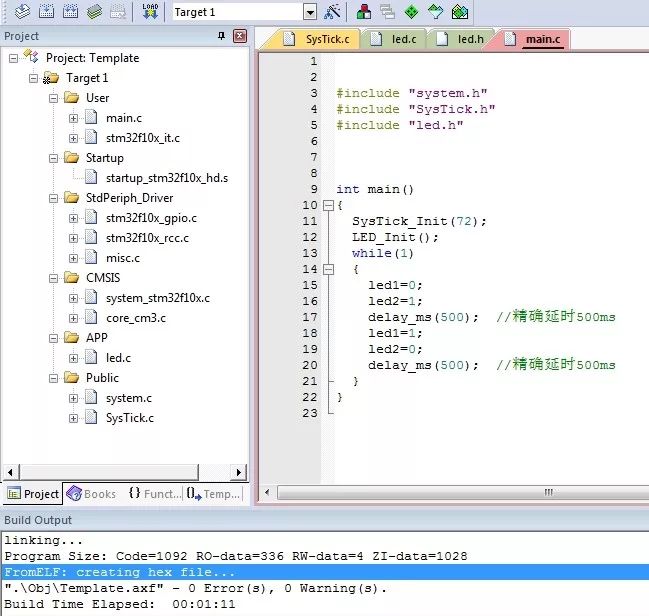The height and width of the screenshot is (616, 649).
Task: Collapse the Startup folder group
Action: [x=53, y=158]
